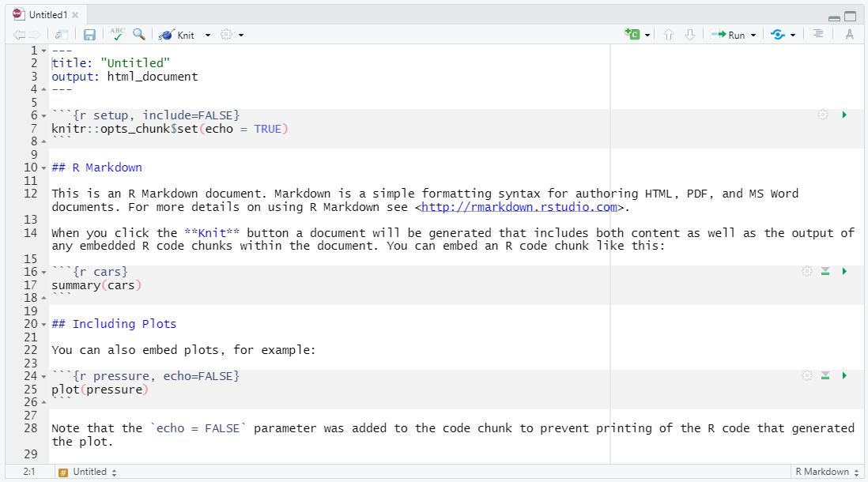
Task: Change the R Markdown file type
Action: 826,472
